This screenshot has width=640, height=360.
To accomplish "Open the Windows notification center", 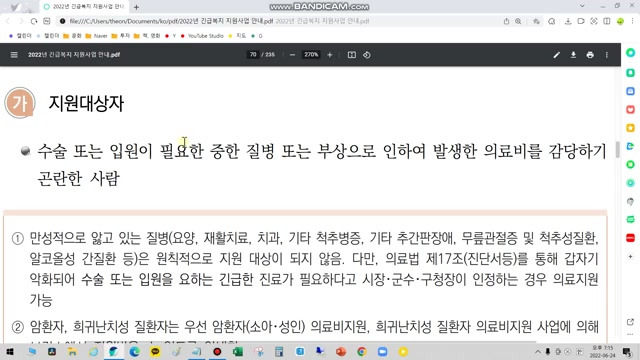I will (x=627, y=351).
